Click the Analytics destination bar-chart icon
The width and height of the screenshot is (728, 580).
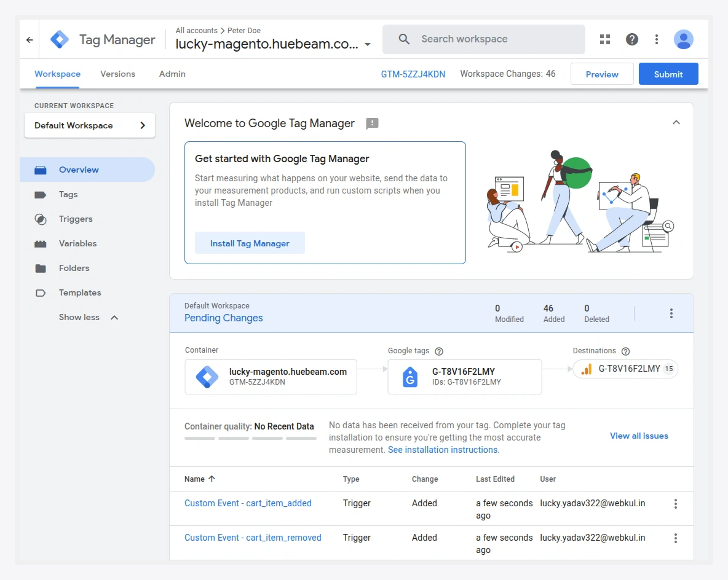point(587,369)
